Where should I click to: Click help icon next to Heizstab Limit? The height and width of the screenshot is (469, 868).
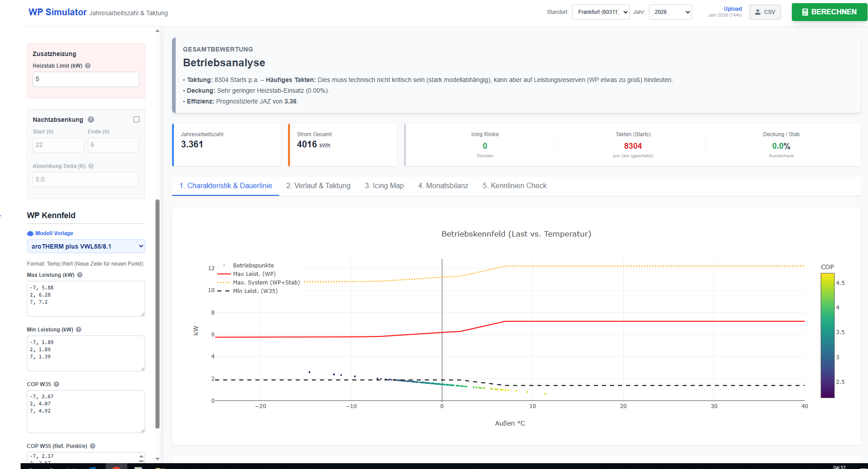[x=88, y=66]
